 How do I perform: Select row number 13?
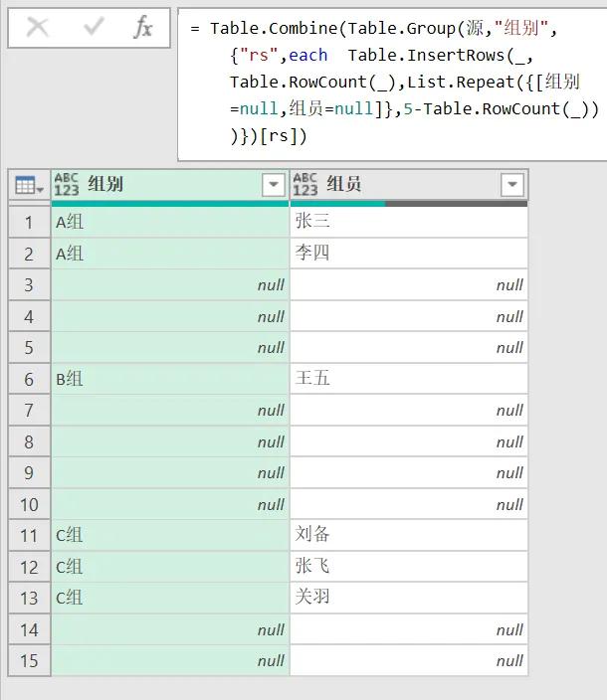(x=29, y=598)
